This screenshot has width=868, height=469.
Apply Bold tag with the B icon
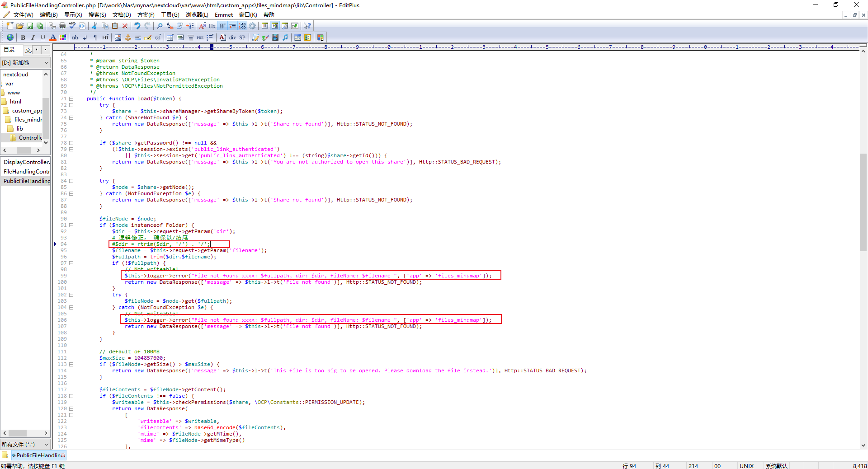click(x=23, y=38)
